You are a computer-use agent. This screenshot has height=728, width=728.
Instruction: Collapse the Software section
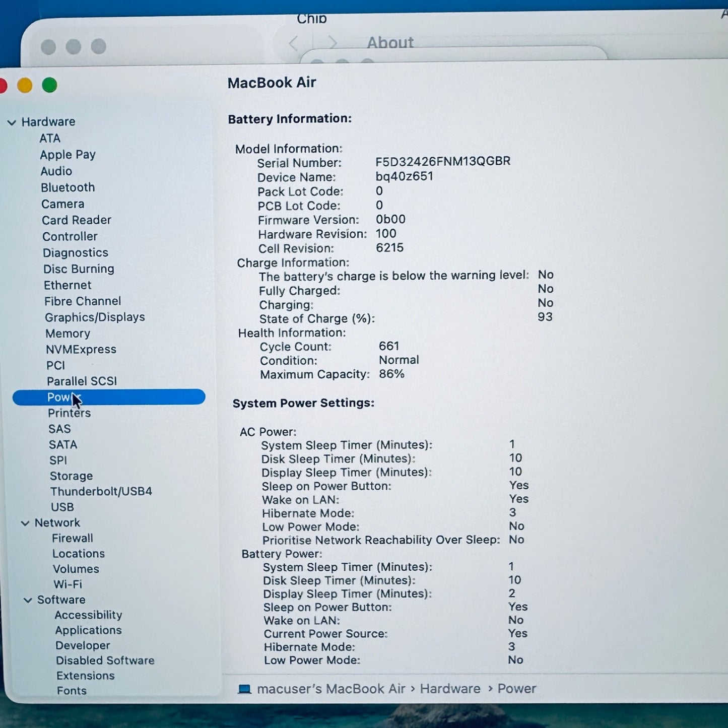coord(28,600)
